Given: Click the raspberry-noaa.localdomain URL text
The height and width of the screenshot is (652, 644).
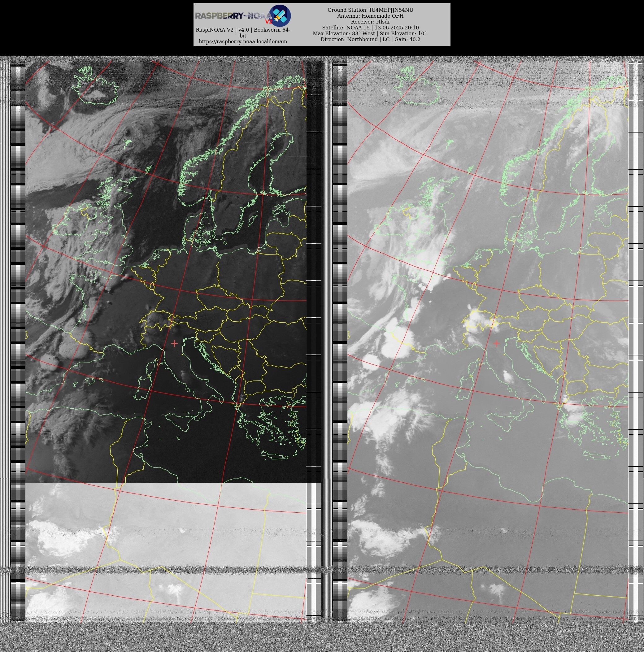Looking at the screenshot, I should pyautogui.click(x=243, y=41).
